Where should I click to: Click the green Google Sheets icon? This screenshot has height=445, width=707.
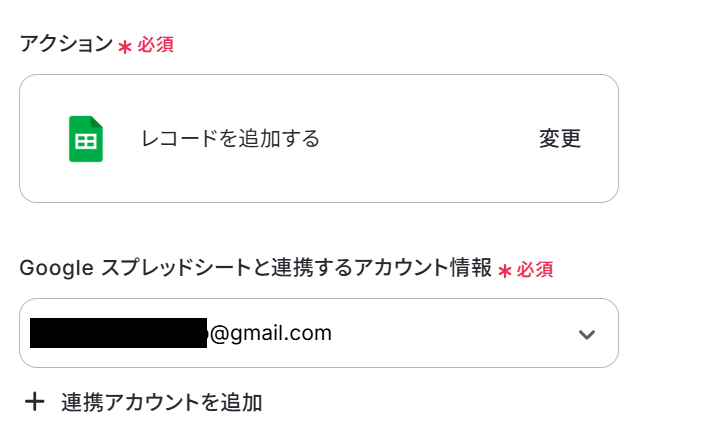click(86, 139)
